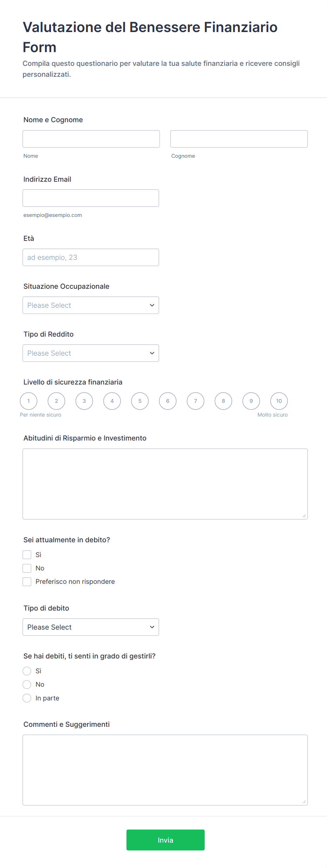
Task: Check the No debt checkbox
Action: pyautogui.click(x=27, y=568)
